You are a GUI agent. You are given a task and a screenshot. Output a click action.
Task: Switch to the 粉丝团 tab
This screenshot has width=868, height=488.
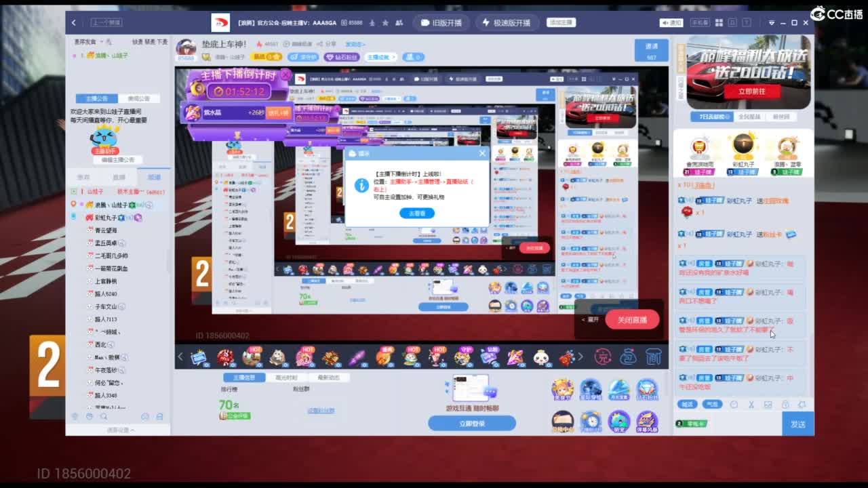[x=782, y=117]
